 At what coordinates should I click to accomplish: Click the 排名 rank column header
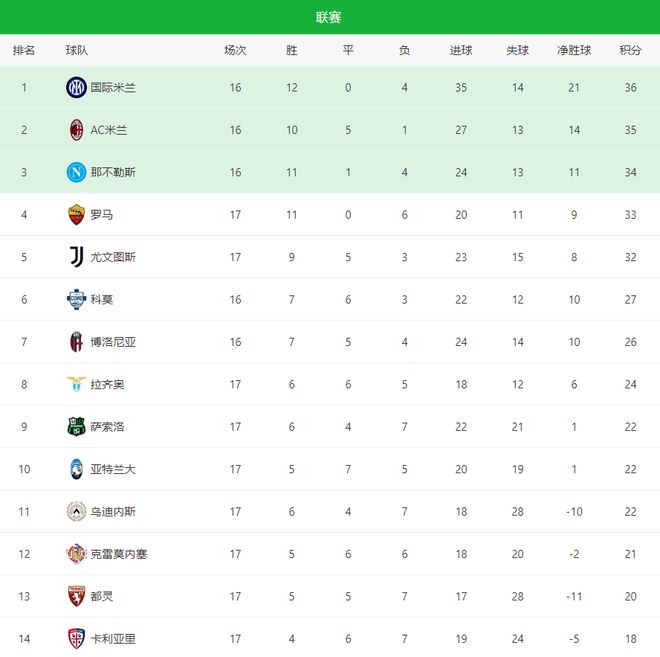tap(24, 50)
